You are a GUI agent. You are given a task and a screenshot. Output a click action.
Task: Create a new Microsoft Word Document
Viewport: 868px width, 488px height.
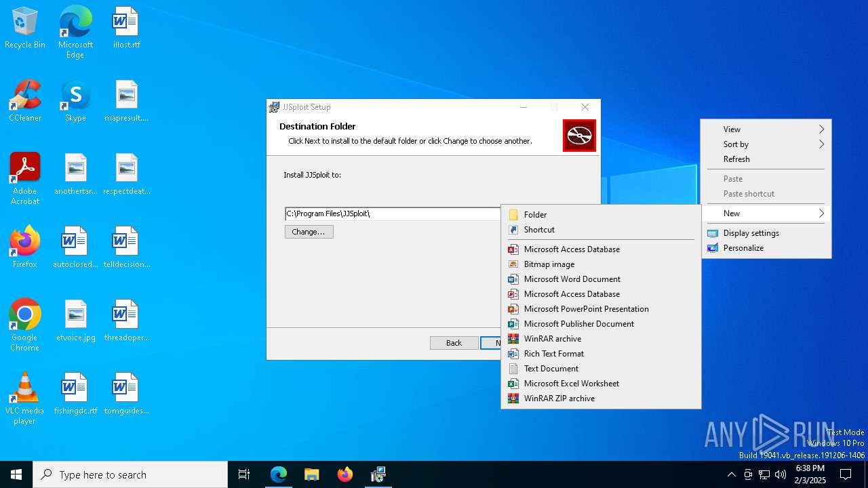pos(601,279)
